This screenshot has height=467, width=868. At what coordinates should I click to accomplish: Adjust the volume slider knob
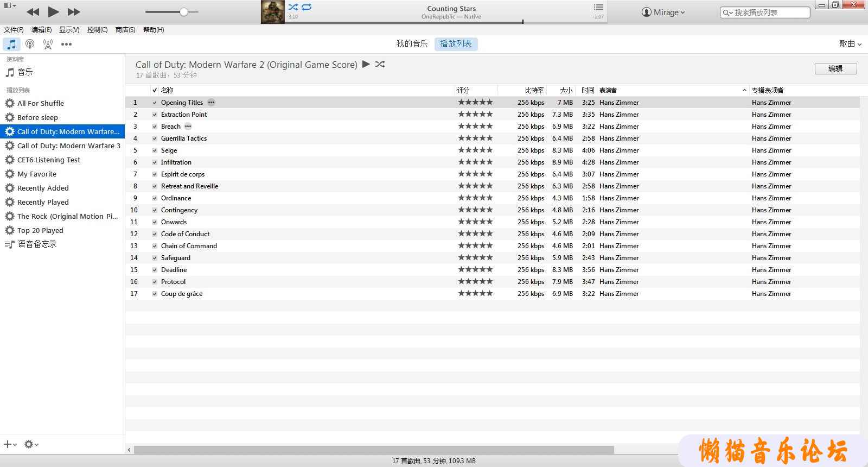click(184, 11)
